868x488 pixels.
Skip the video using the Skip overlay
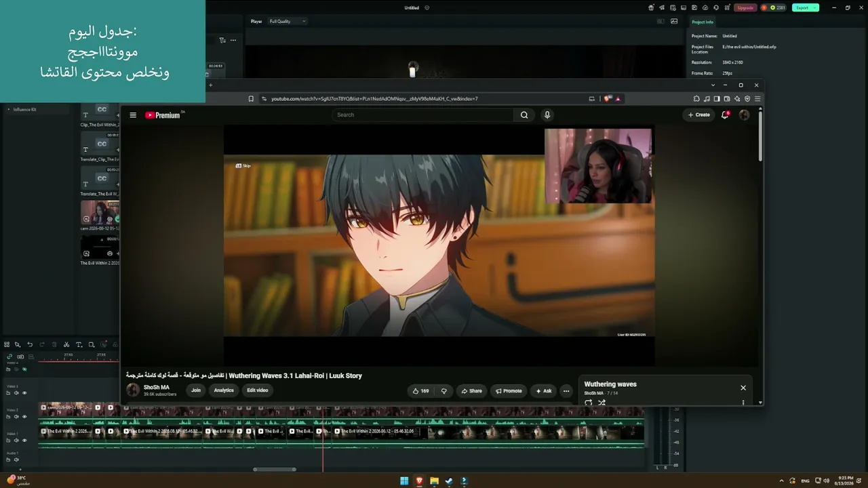point(243,165)
